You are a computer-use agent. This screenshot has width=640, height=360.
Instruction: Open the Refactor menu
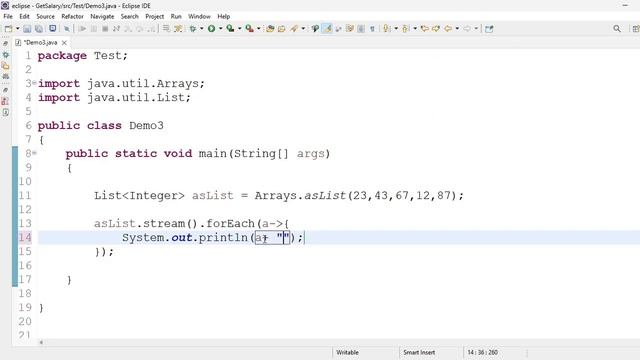point(72,16)
